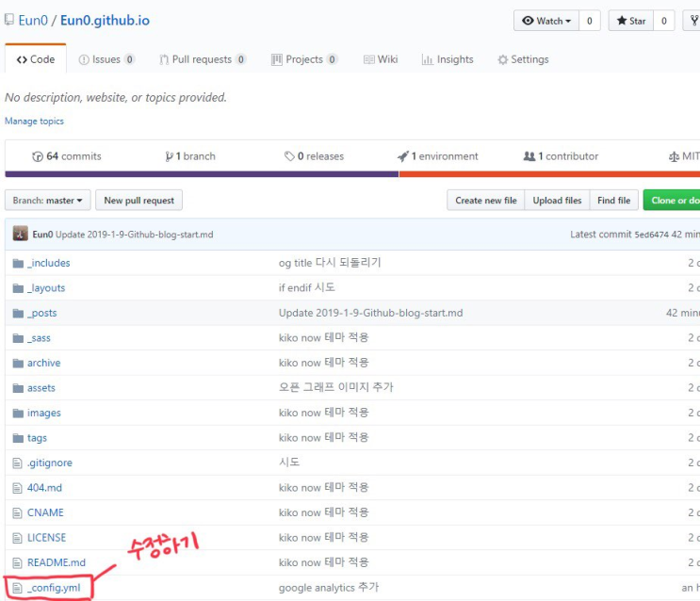Click the eye icon on Watch button
This screenshot has width=700, height=601.
528,21
